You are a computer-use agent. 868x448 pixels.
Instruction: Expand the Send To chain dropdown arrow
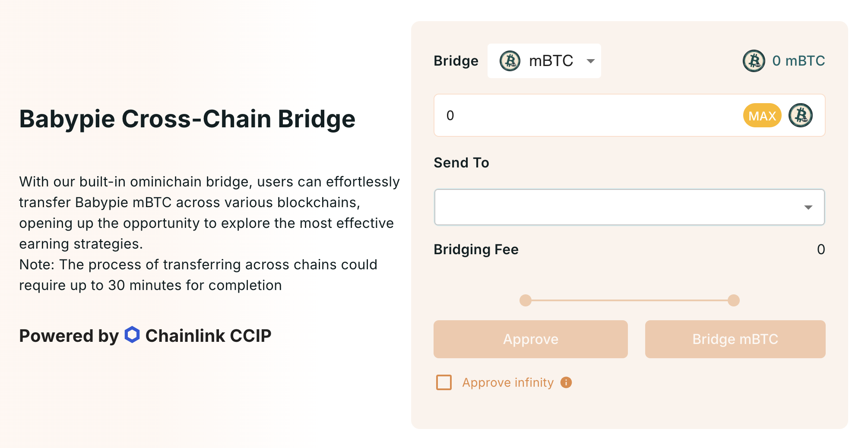[x=808, y=208]
